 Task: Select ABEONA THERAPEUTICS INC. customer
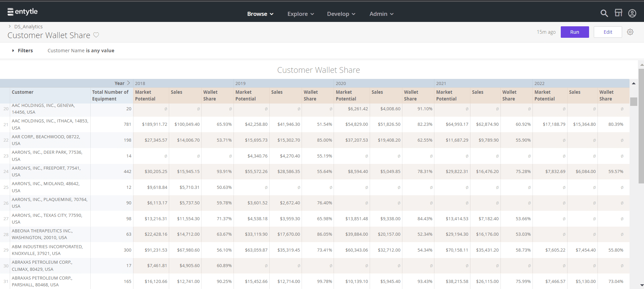pyautogui.click(x=42, y=234)
